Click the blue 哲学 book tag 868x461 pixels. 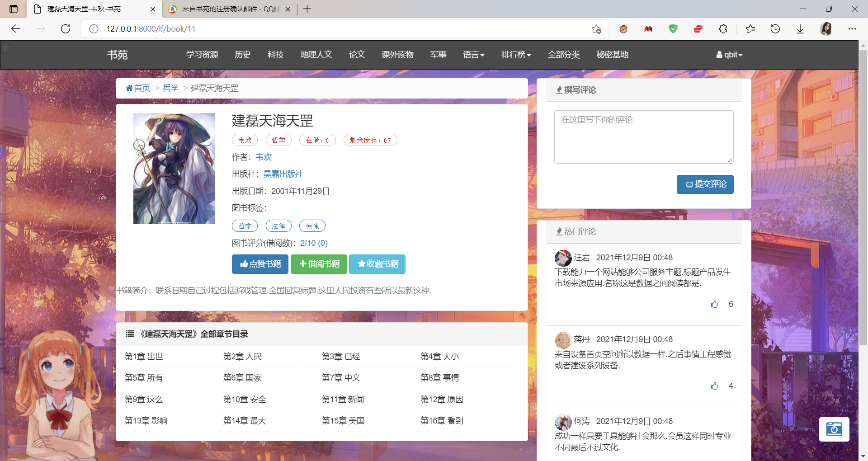[x=245, y=226]
